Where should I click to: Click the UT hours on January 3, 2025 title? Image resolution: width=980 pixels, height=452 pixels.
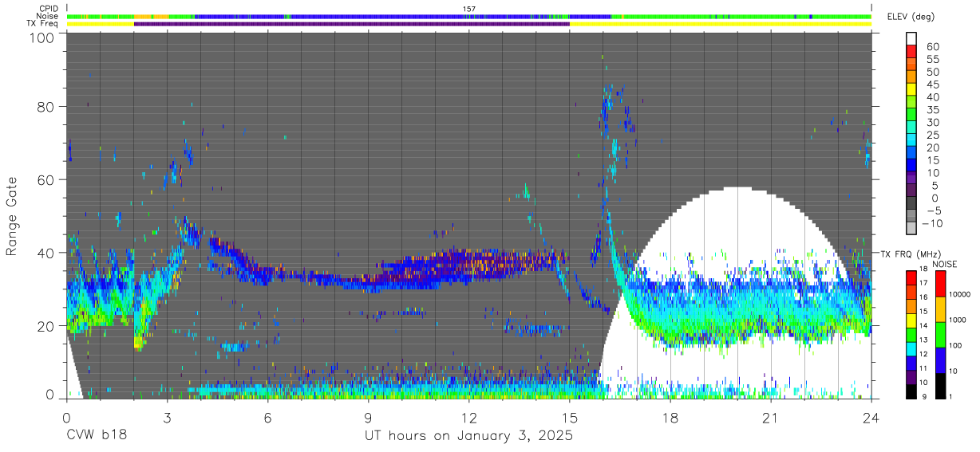click(x=469, y=436)
